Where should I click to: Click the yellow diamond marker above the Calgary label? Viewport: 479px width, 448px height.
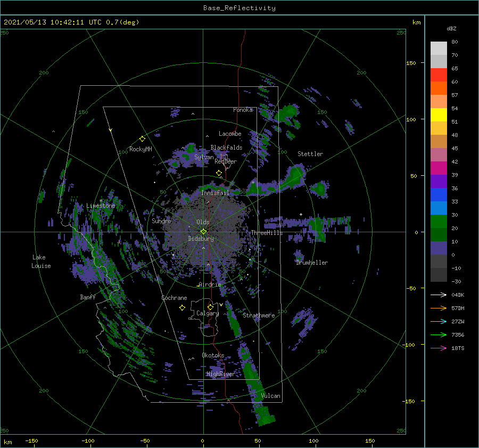(210, 307)
